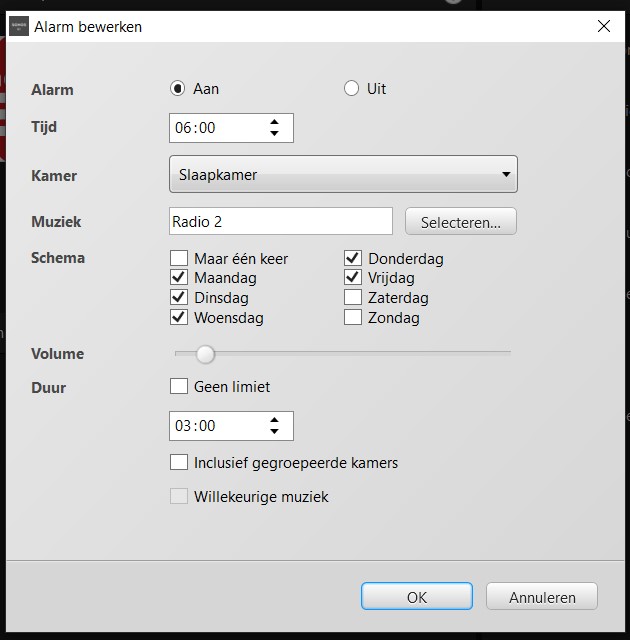Increase duration with Duur up arrow
Image resolution: width=630 pixels, height=640 pixels.
274,420
